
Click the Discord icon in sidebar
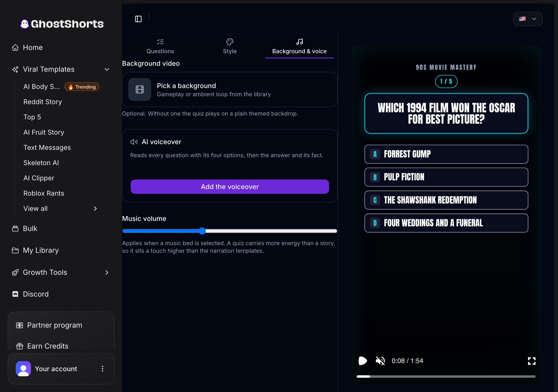tap(15, 294)
